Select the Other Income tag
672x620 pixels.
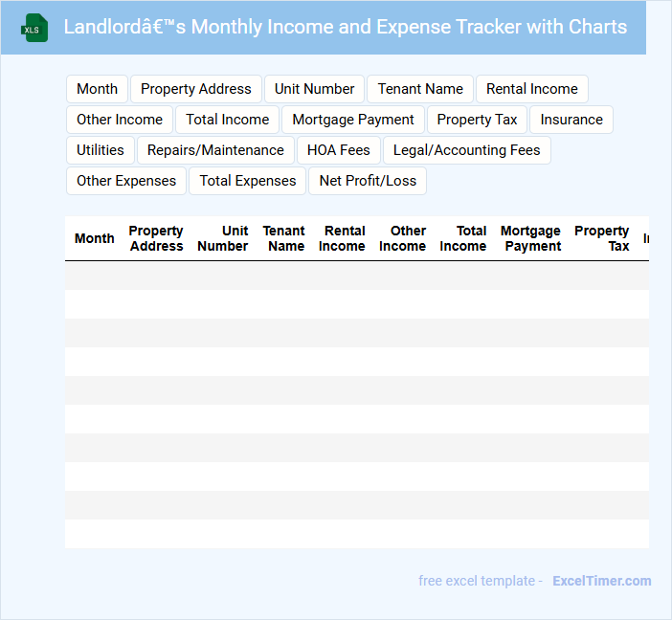coord(120,120)
